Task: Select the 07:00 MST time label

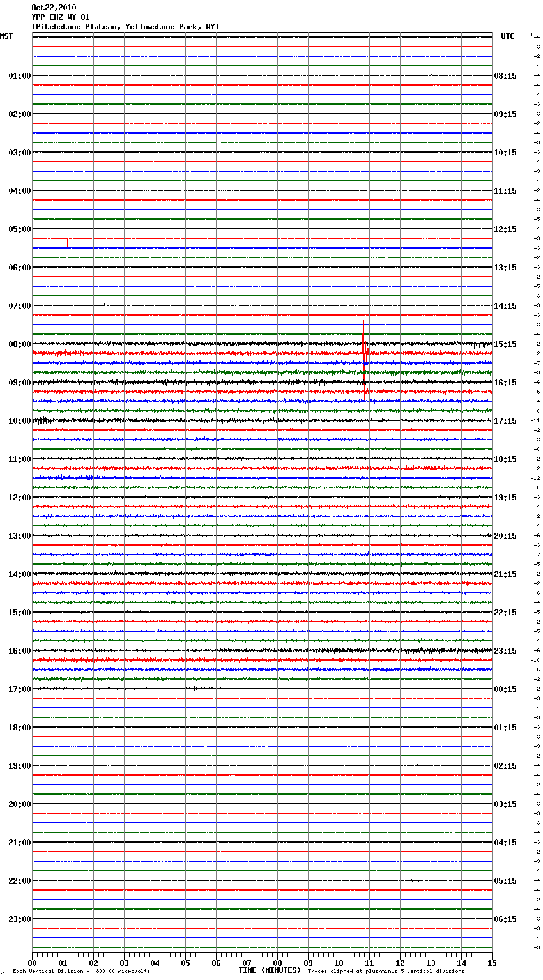Action: pyautogui.click(x=20, y=306)
